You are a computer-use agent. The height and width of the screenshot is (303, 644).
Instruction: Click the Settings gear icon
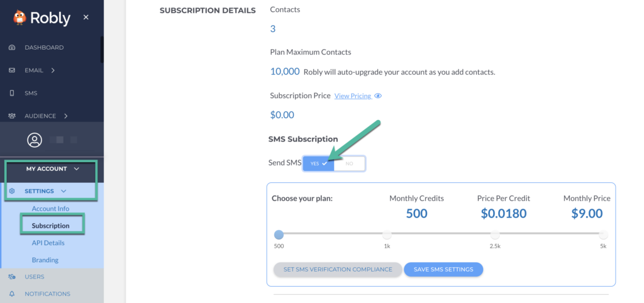coord(12,191)
